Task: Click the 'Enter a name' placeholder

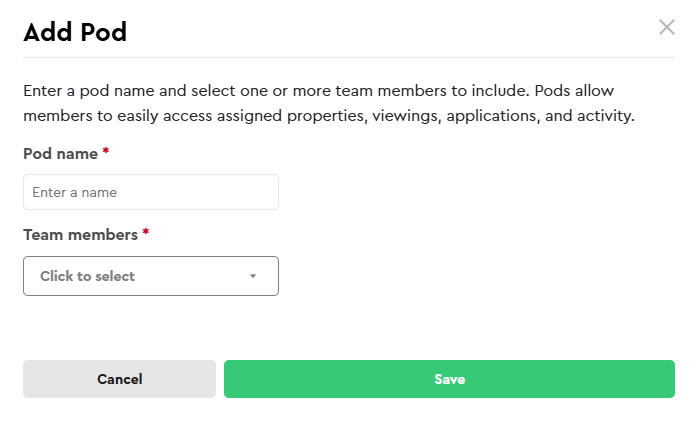Action: click(x=74, y=192)
